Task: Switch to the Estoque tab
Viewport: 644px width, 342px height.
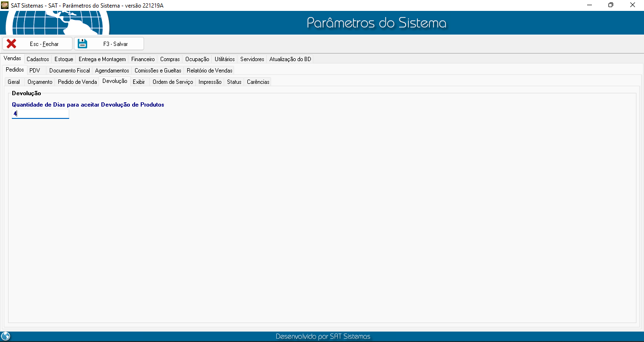Action: [x=63, y=59]
